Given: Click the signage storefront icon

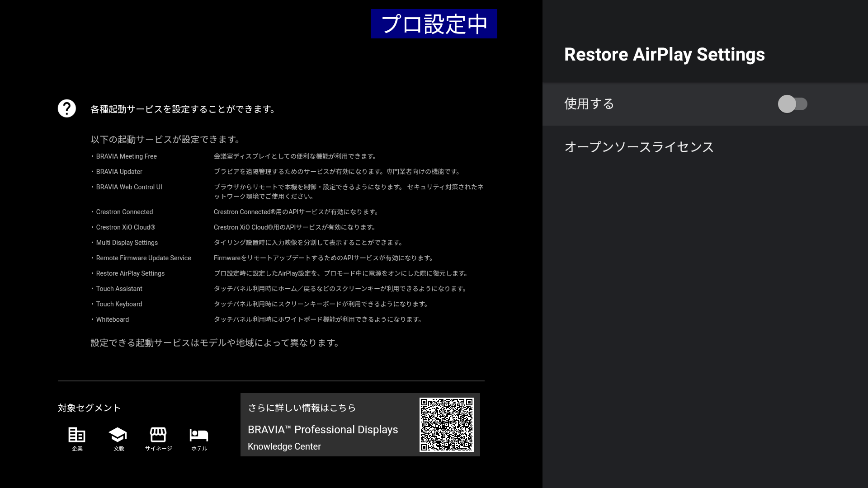Looking at the screenshot, I should coord(158,435).
